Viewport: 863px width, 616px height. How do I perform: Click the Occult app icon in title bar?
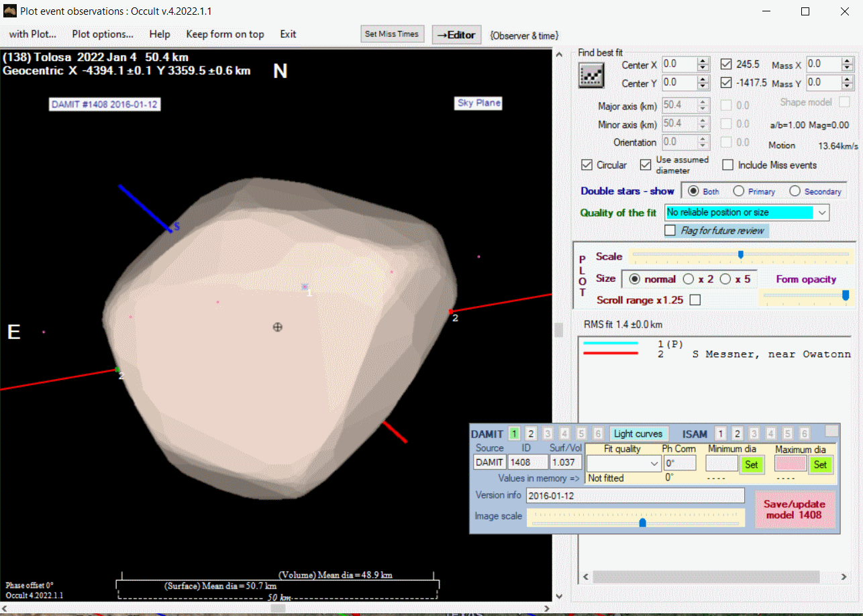pos(10,11)
